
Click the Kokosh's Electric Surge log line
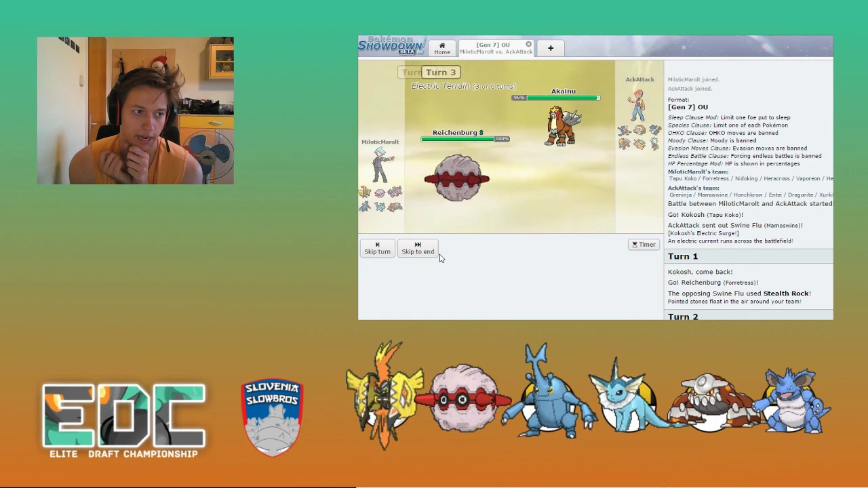click(703, 233)
